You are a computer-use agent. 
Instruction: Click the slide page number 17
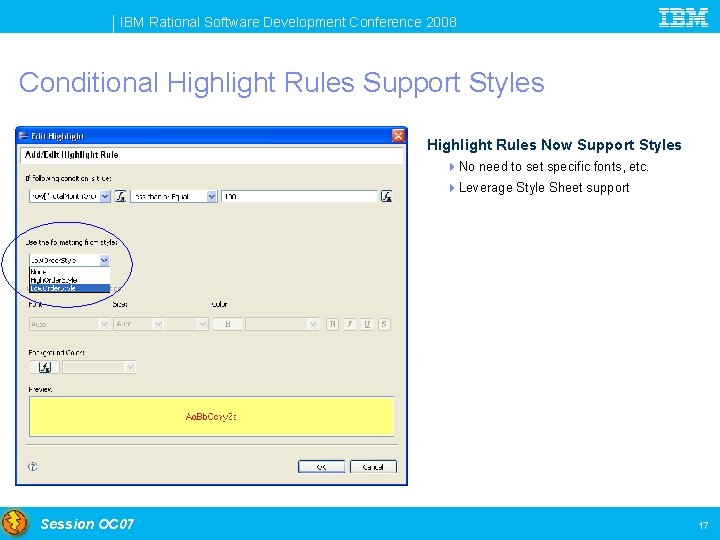(703, 525)
